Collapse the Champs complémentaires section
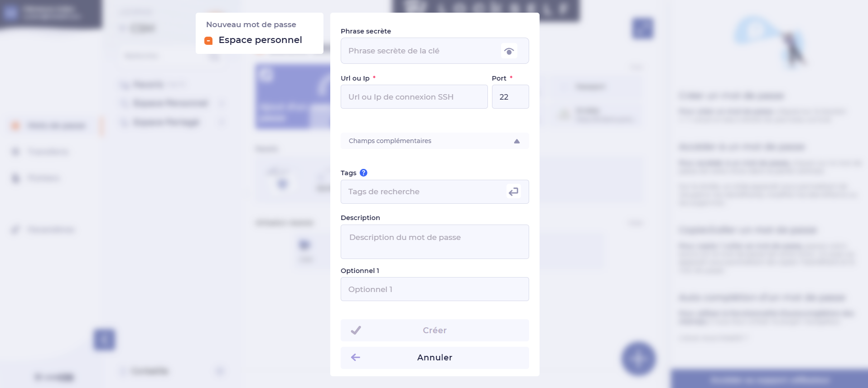Screen dimensions: 868x388 (x=434, y=141)
